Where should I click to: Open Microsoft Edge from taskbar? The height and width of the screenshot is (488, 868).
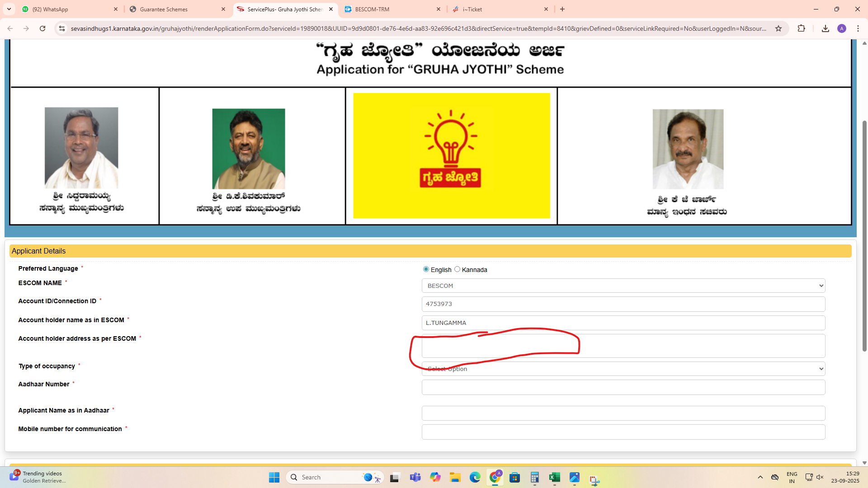(475, 477)
